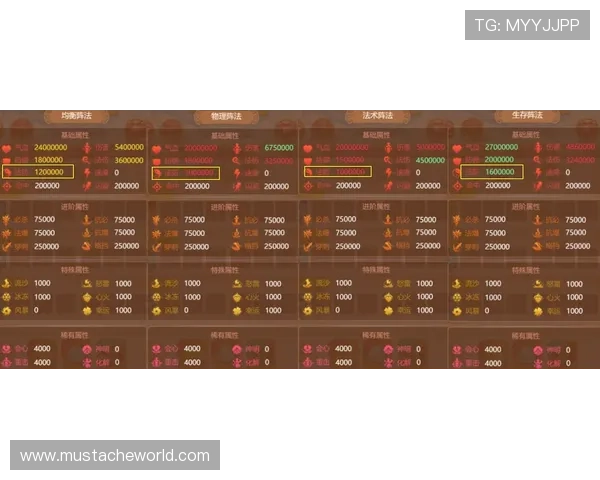
Task: Choose the 生存阵法 formation tab
Action: tap(527, 116)
